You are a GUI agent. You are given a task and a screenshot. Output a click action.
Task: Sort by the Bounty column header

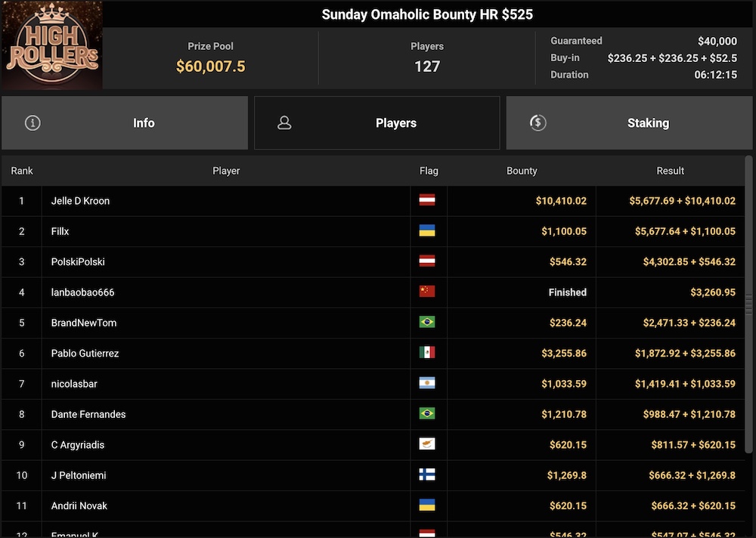[x=522, y=171]
